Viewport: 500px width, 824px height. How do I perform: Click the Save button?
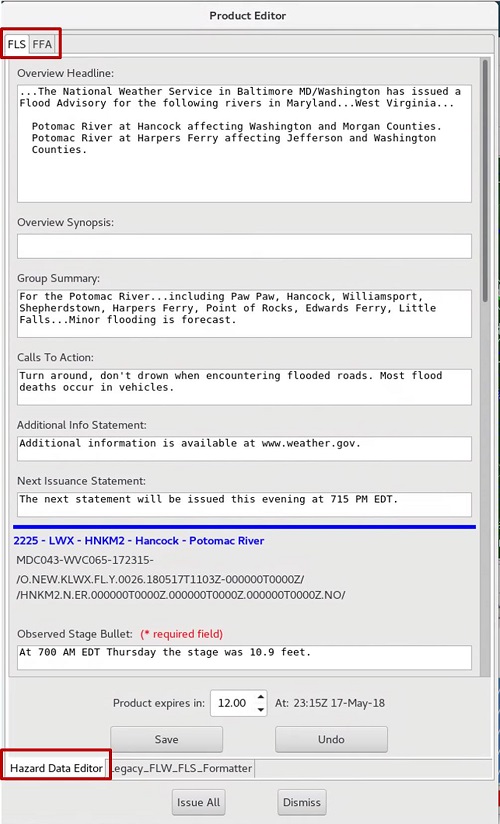coord(167,739)
